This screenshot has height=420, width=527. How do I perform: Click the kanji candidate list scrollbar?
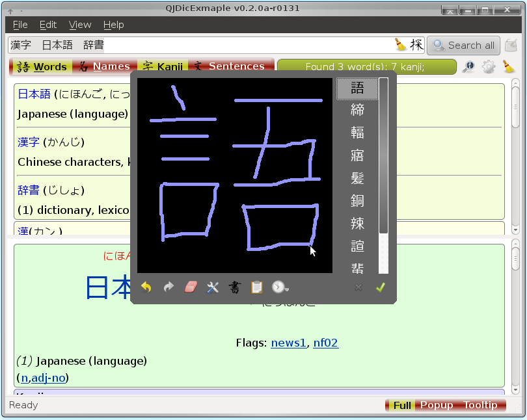tap(383, 176)
